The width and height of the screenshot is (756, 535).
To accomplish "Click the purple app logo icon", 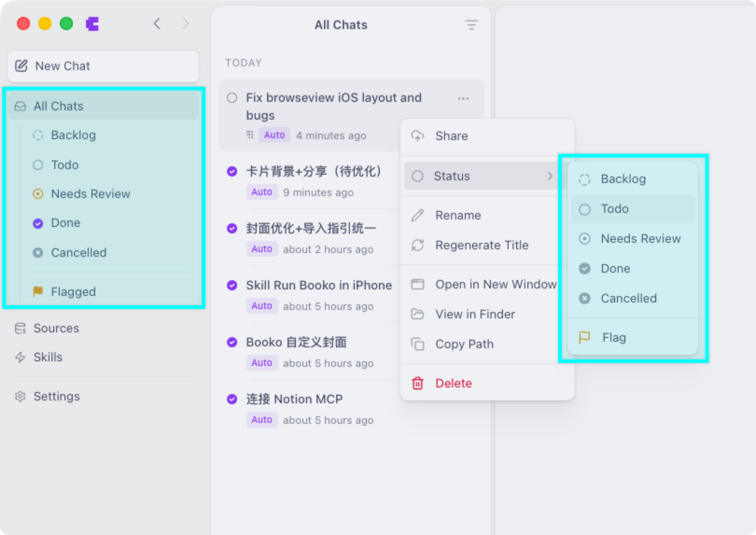I will coord(92,24).
